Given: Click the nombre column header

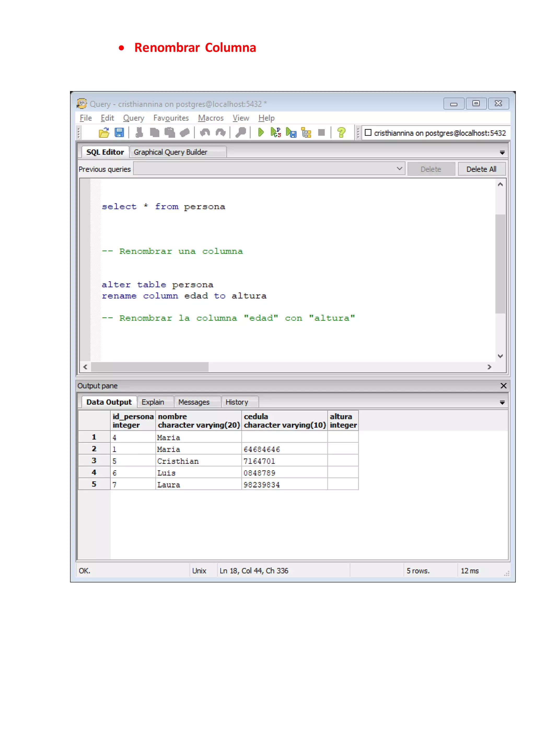Looking at the screenshot, I should pos(199,421).
